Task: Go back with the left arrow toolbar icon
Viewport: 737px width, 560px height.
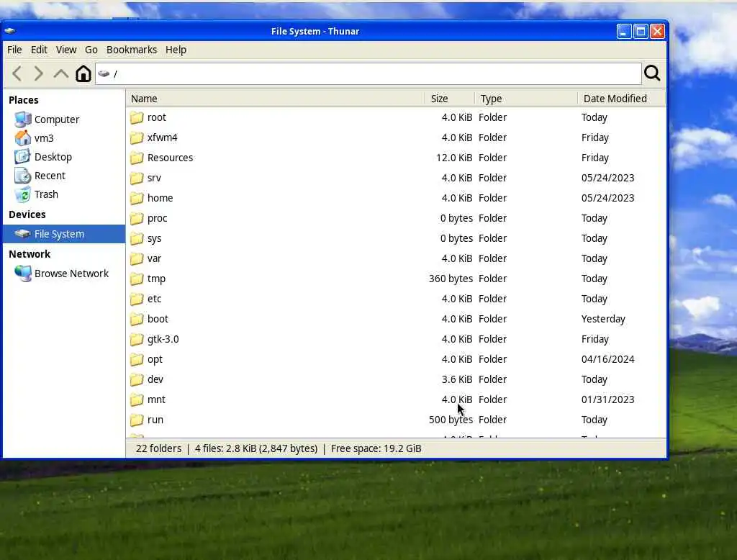Action: coord(17,73)
